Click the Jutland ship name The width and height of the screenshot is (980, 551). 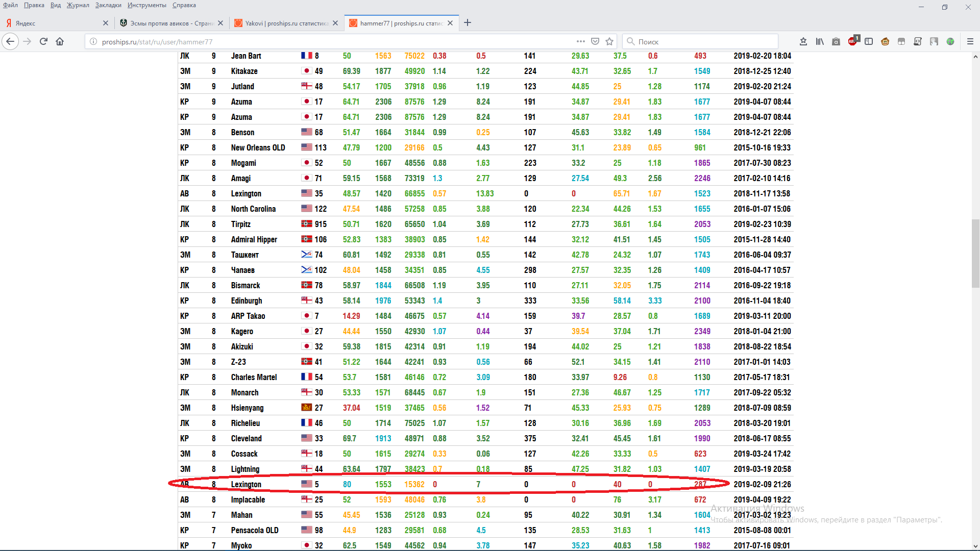click(x=242, y=86)
